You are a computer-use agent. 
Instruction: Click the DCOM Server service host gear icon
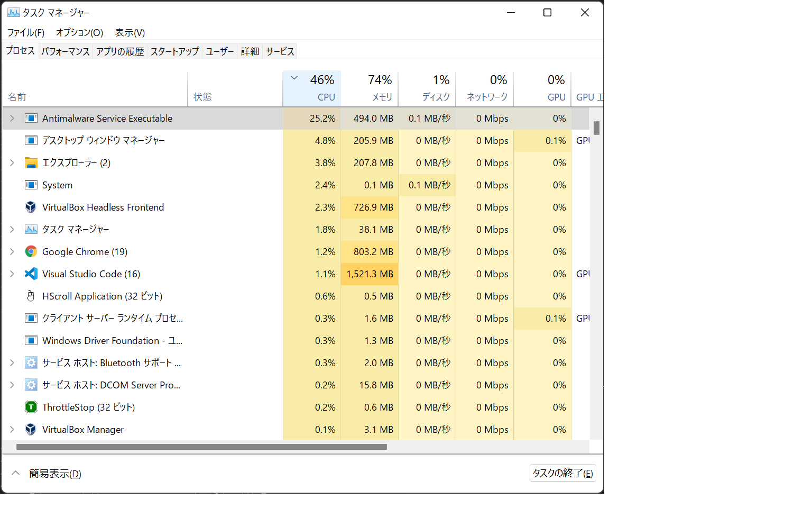pos(31,385)
